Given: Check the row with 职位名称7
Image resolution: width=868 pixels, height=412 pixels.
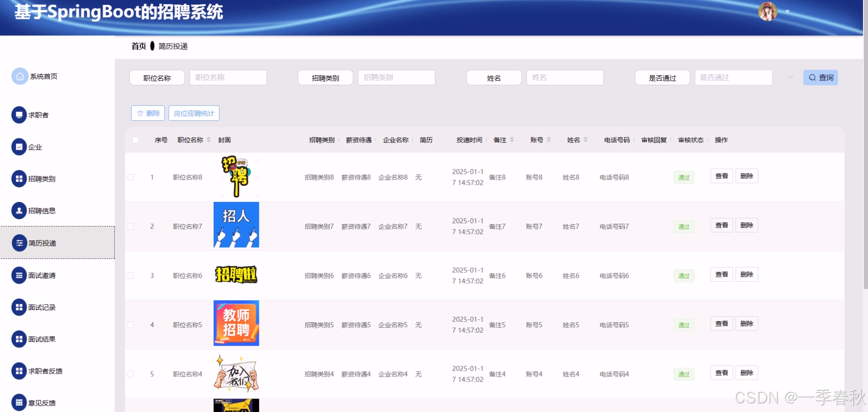Looking at the screenshot, I should click(x=131, y=226).
